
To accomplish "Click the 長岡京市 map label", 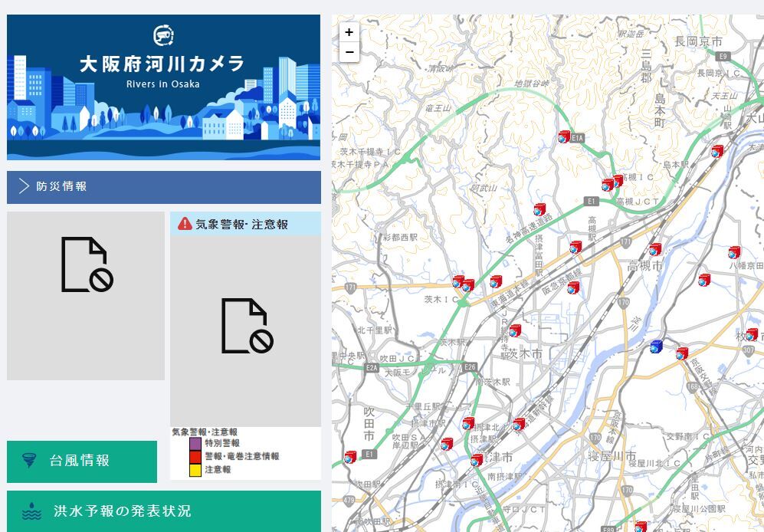I will pyautogui.click(x=698, y=42).
